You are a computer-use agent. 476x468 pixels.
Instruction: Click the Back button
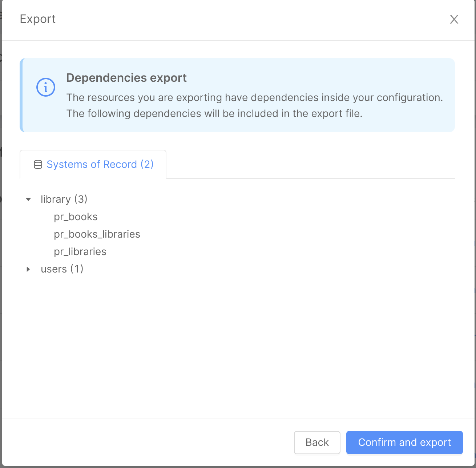(317, 443)
